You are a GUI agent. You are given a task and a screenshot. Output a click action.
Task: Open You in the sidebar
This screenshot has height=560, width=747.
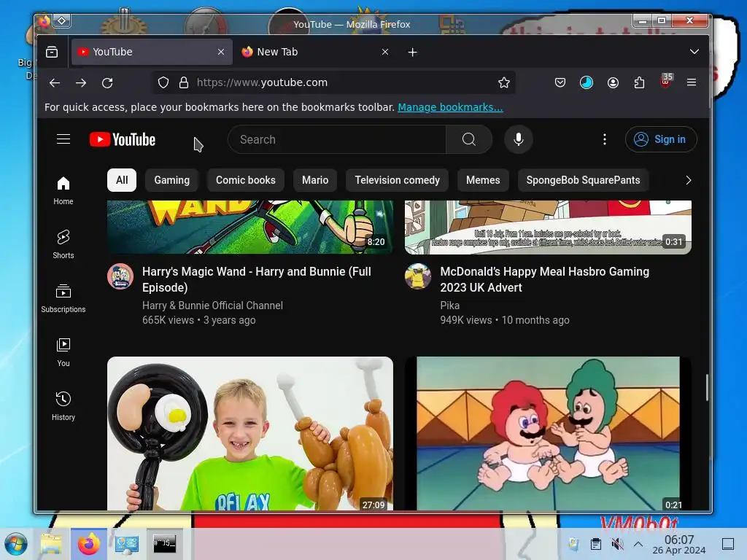coord(63,352)
